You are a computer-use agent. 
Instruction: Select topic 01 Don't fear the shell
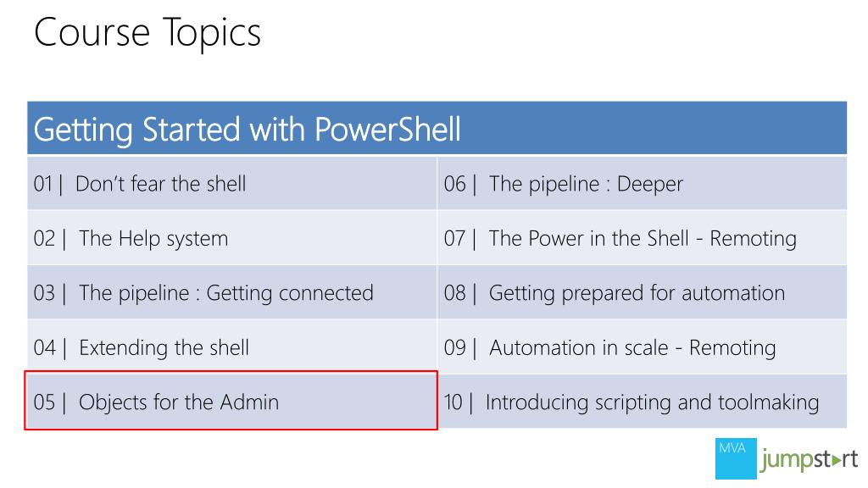tap(232, 184)
